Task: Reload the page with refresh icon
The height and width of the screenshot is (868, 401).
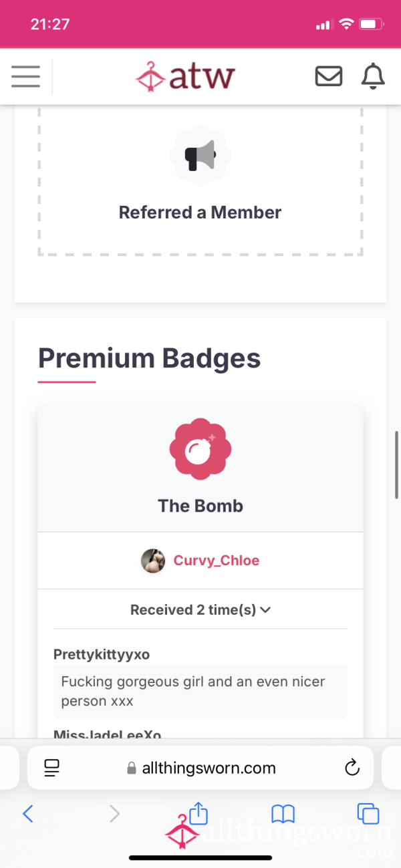Action: [352, 768]
